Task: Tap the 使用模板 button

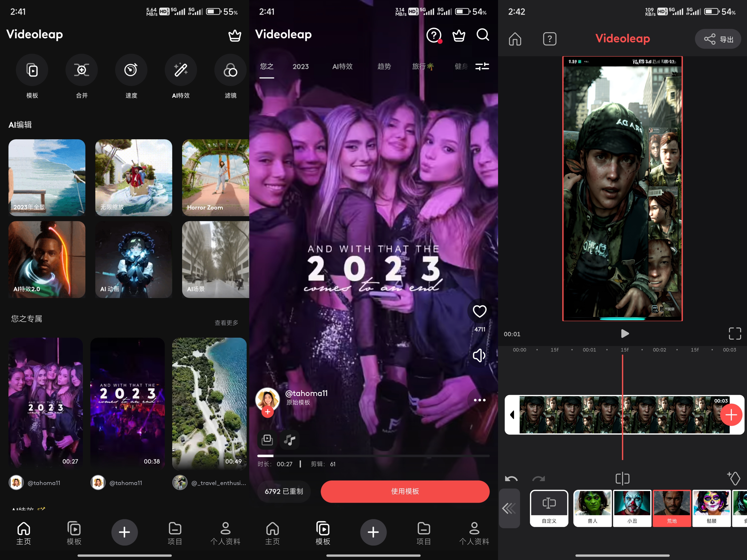Action: (405, 491)
